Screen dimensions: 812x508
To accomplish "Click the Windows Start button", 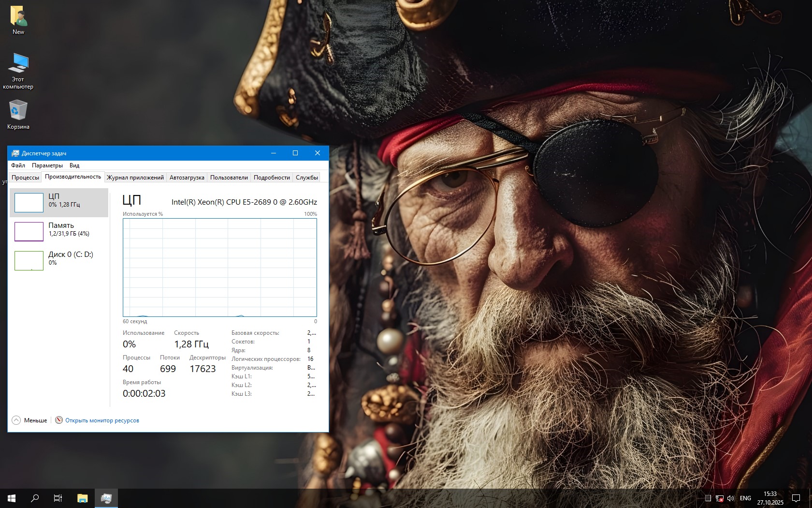I will [x=12, y=498].
